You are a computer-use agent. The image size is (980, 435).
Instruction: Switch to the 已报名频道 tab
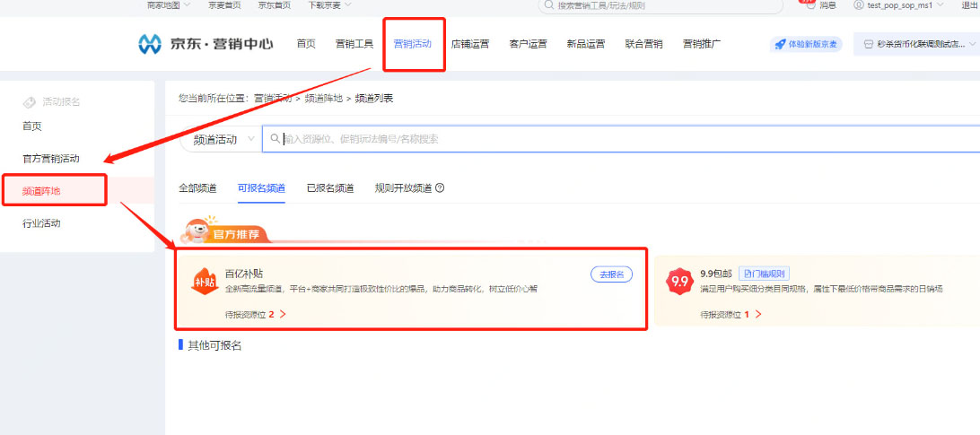pos(330,188)
